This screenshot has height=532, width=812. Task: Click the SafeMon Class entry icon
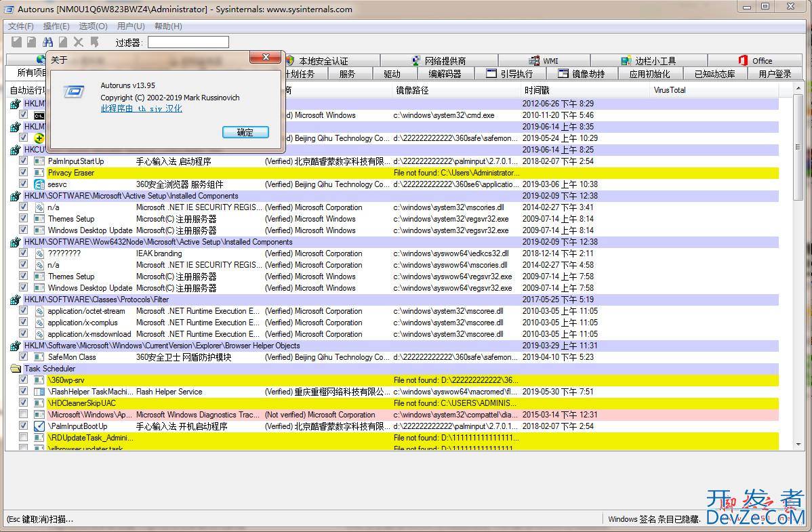click(39, 357)
